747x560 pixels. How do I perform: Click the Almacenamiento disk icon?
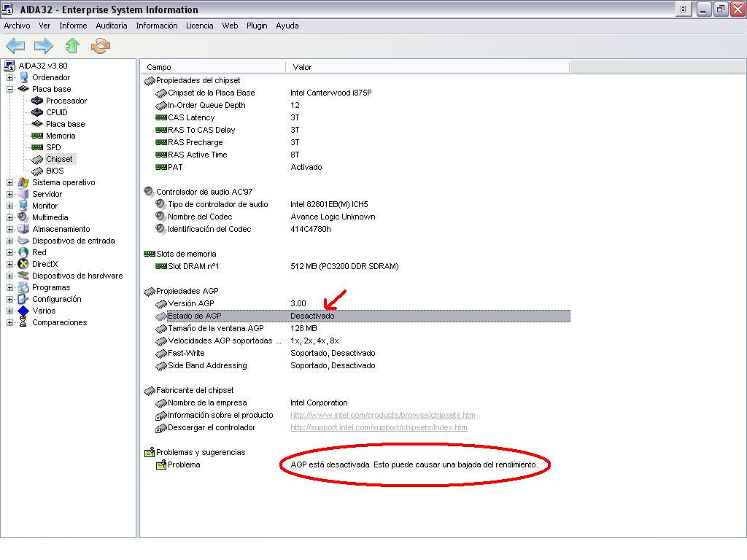23,229
